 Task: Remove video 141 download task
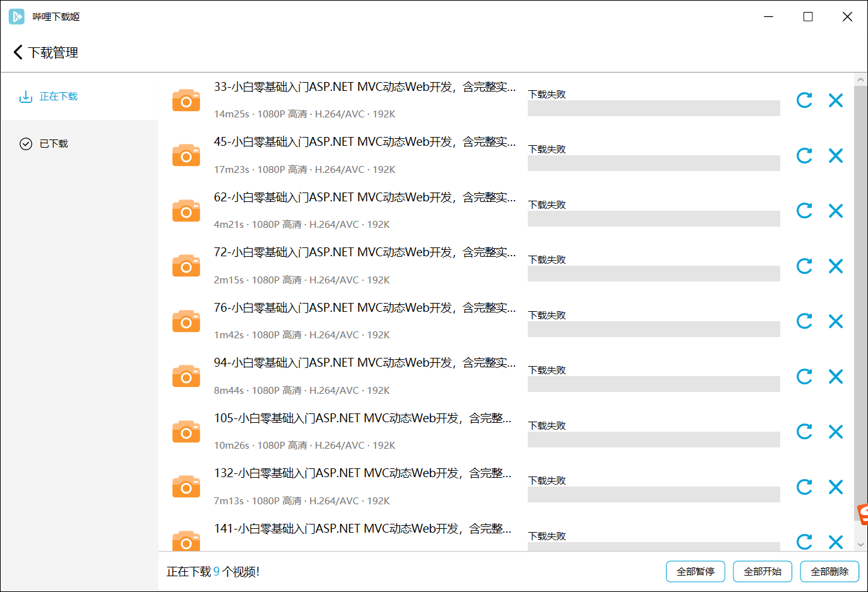point(836,542)
